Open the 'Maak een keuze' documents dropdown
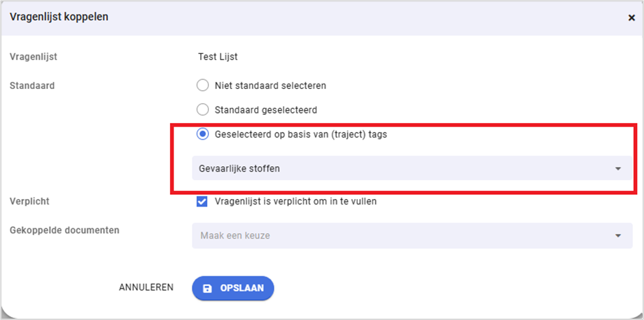 403,236
